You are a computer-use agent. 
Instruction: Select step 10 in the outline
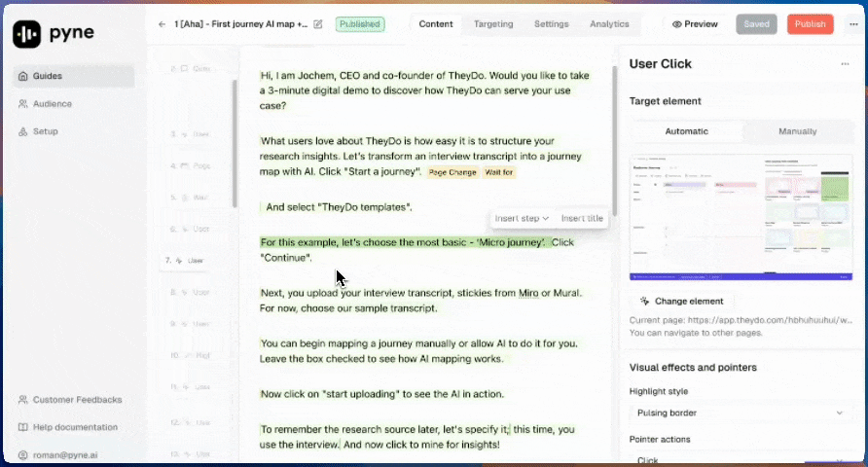coord(190,355)
